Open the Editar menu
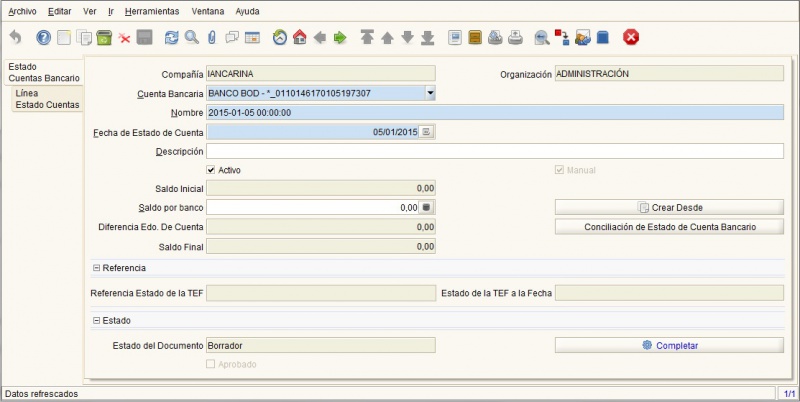This screenshot has width=800, height=402. point(60,11)
